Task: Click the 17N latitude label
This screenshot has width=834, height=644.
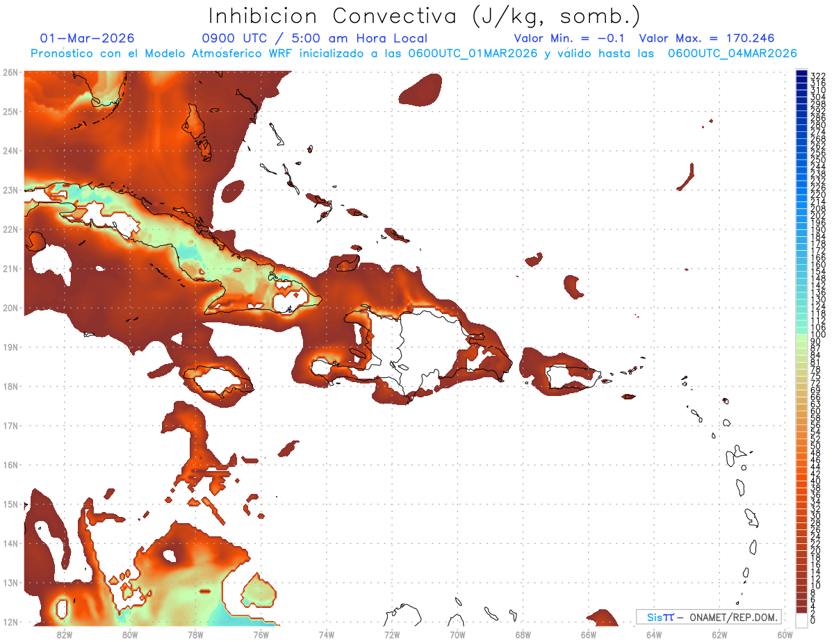Action: [10, 425]
